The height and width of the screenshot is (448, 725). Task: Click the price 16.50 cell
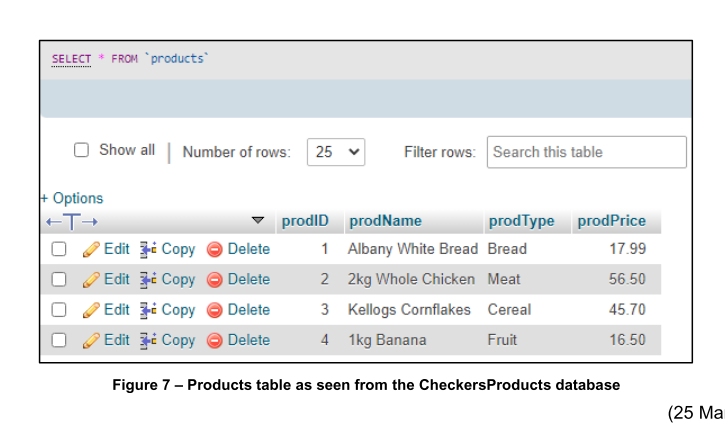click(x=627, y=341)
